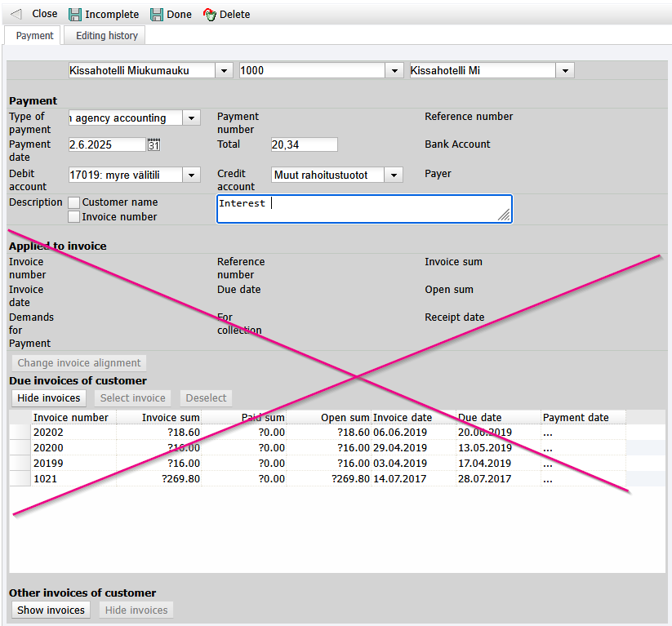Open the payment date calendar picker
672x626 pixels.
[x=154, y=144]
